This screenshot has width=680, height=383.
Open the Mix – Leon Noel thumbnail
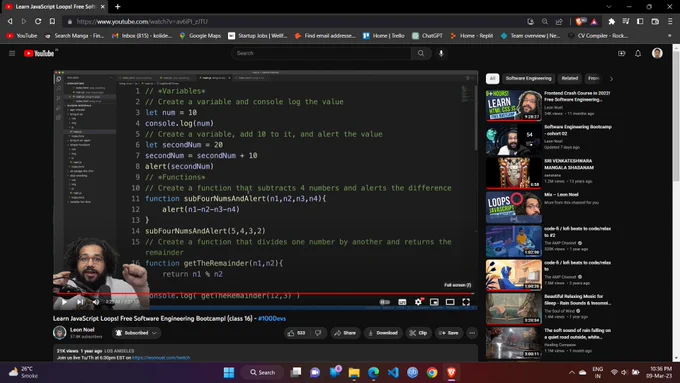pos(513,207)
